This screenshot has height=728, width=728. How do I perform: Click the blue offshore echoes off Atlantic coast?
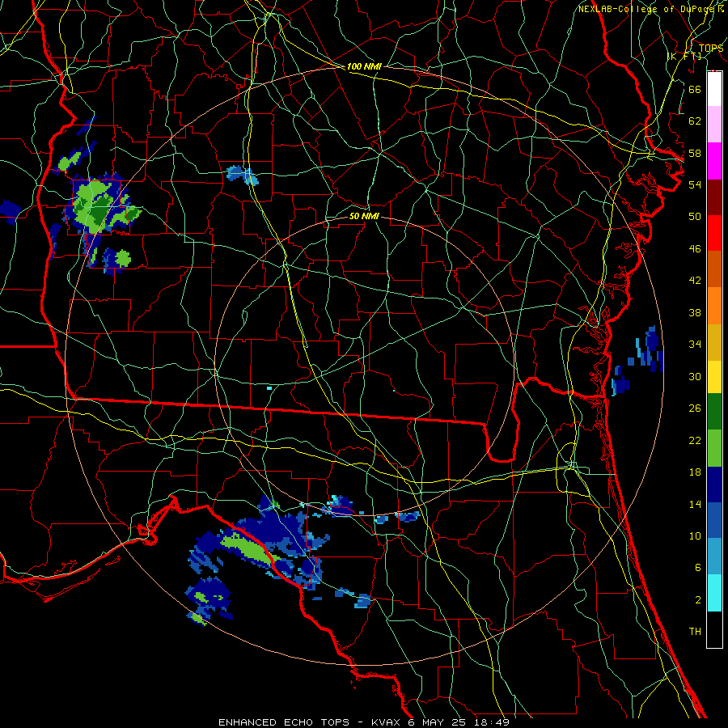(639, 360)
